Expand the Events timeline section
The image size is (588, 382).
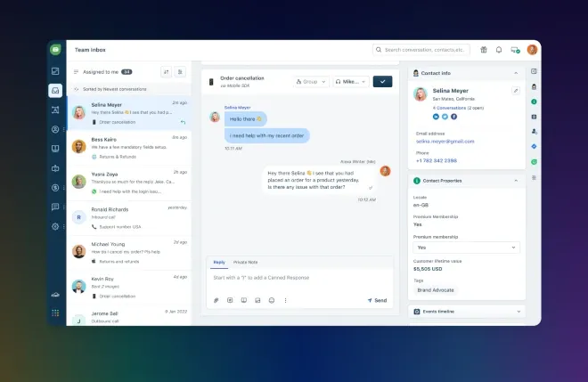[x=515, y=312]
